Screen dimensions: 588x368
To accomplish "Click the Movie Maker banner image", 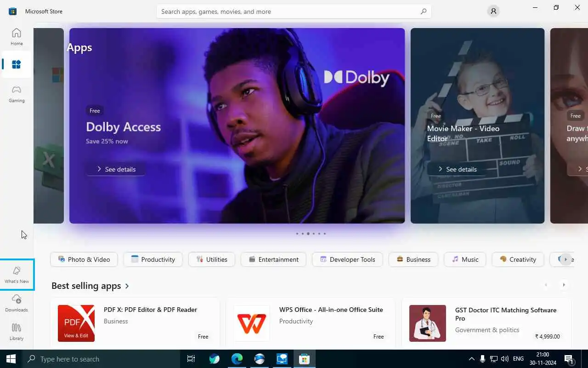I will (477, 126).
